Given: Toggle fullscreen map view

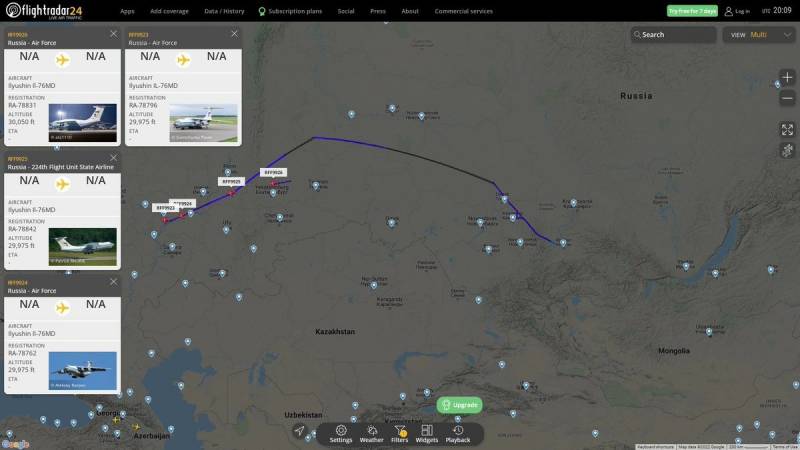Looking at the screenshot, I should pos(787,130).
